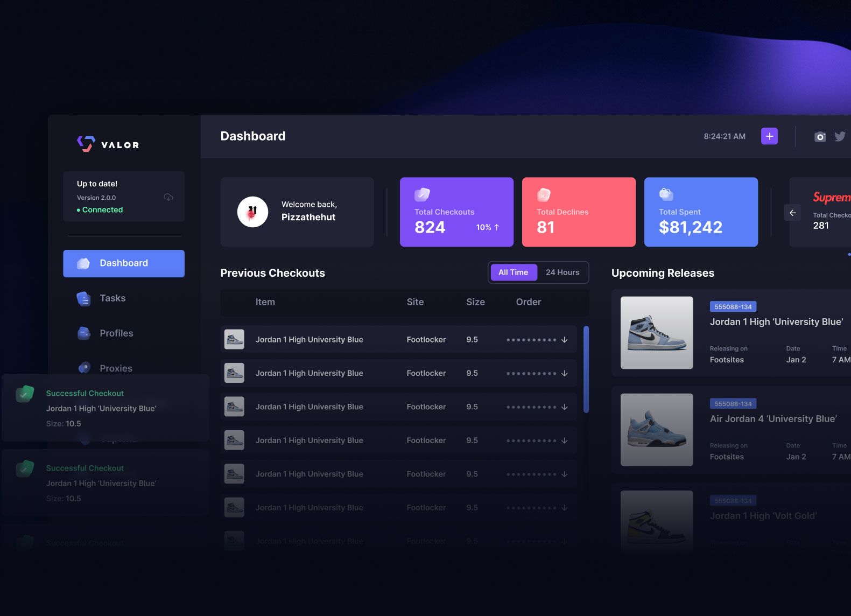Open the camera screenshot icon
Image resolution: width=851 pixels, height=616 pixels.
(x=820, y=137)
